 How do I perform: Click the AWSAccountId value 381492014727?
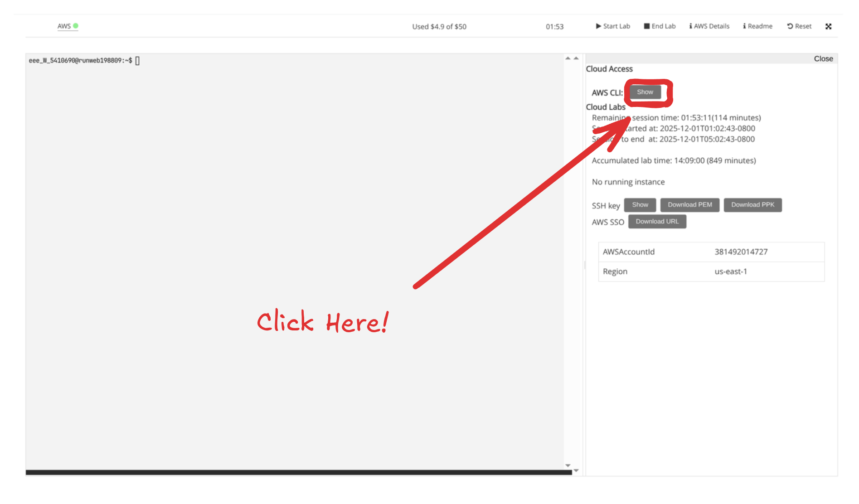(x=741, y=252)
